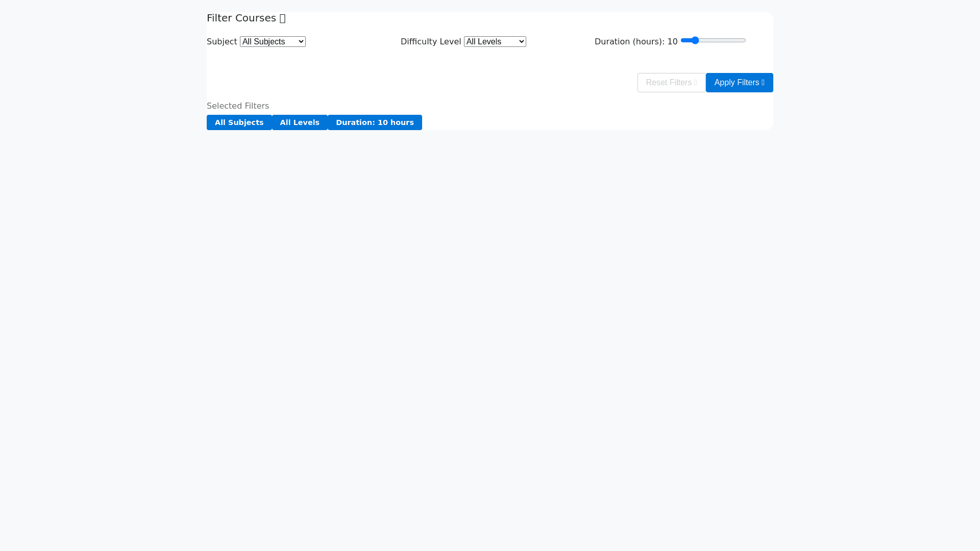Click the far right end of Duration slider track
The width and height of the screenshot is (980, 551).
(744, 40)
